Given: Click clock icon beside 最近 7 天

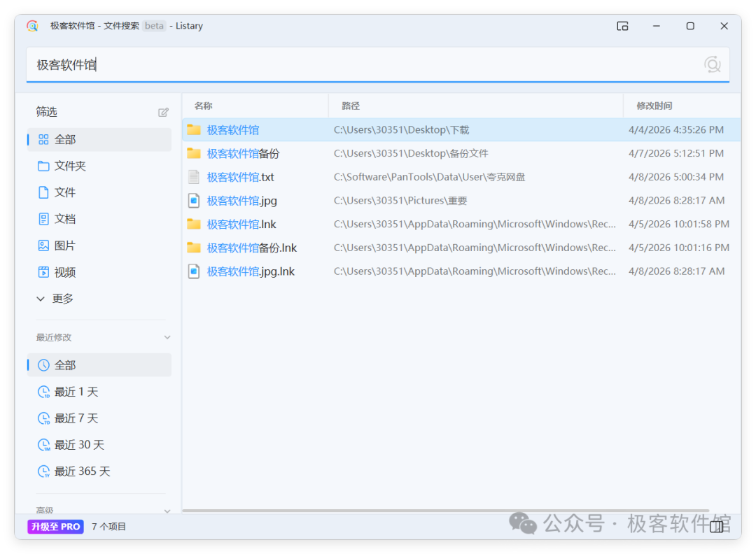Looking at the screenshot, I should point(43,418).
